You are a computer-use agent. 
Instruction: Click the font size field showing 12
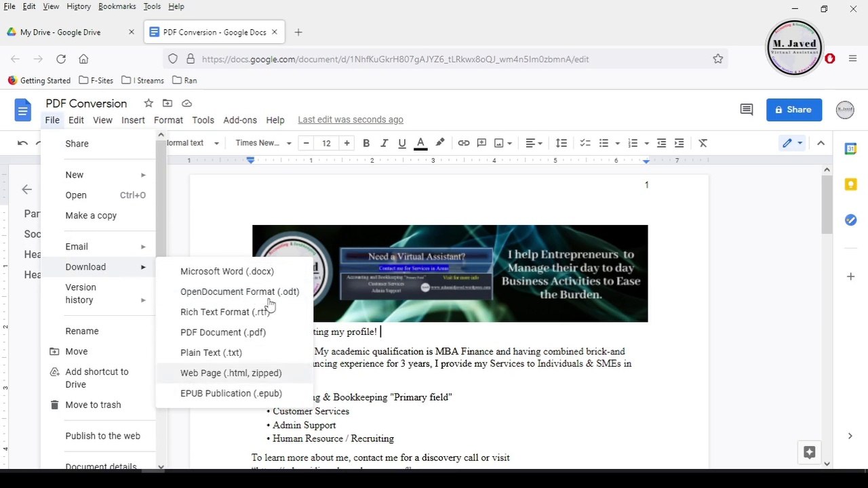pos(326,143)
